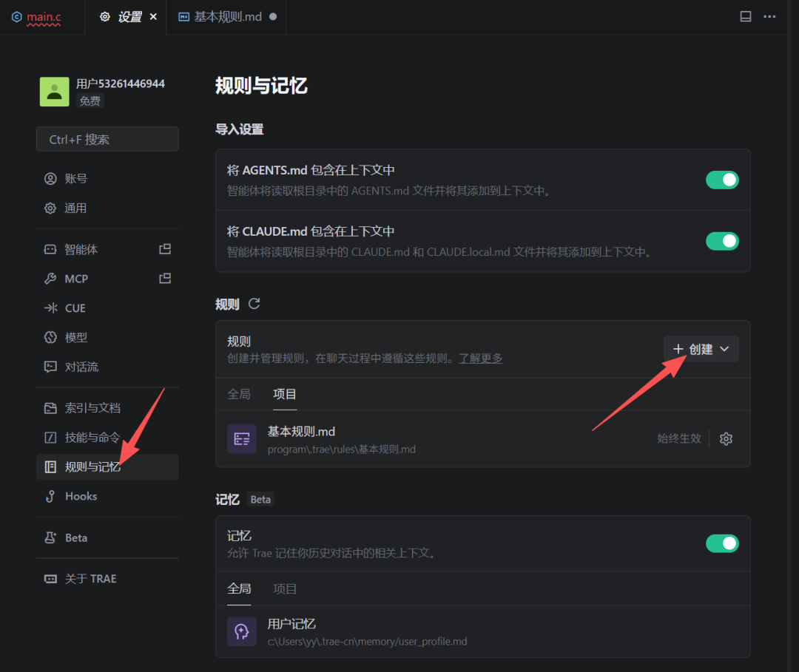This screenshot has height=672, width=799.
Task: Open the 基本规则.md rule entry
Action: click(x=482, y=439)
